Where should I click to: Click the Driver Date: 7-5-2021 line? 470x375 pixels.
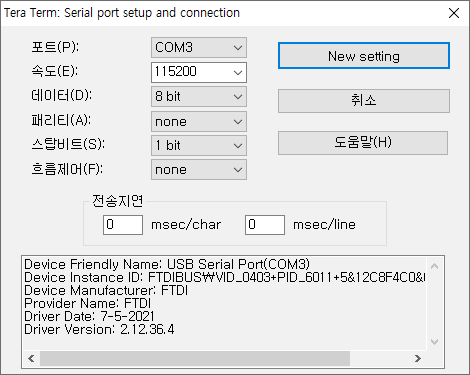pos(89,316)
